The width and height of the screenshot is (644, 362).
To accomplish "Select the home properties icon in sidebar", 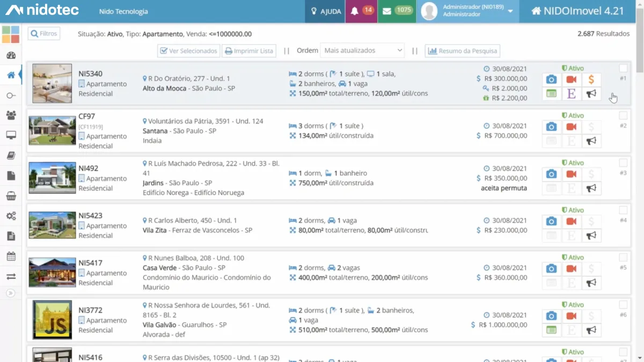I will (11, 75).
